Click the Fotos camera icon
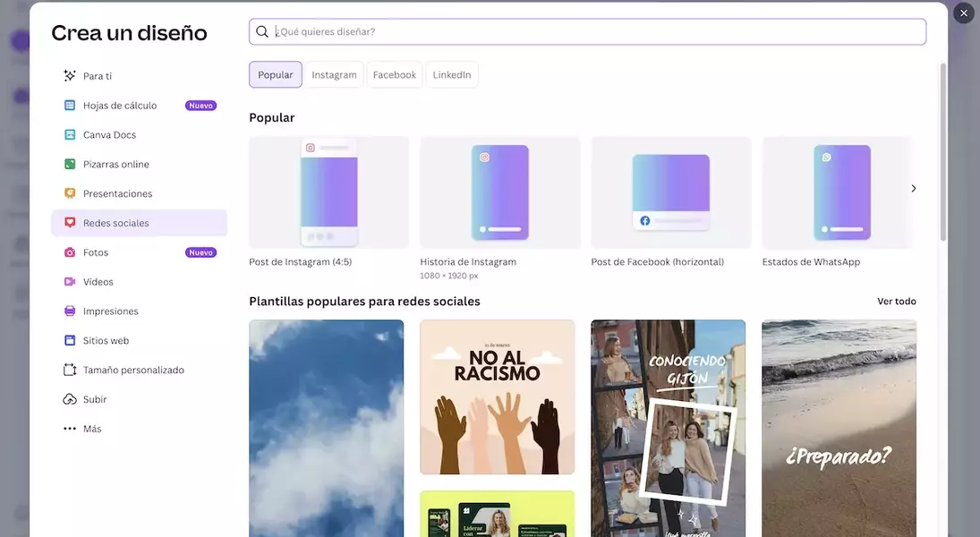The image size is (980, 537). click(70, 252)
